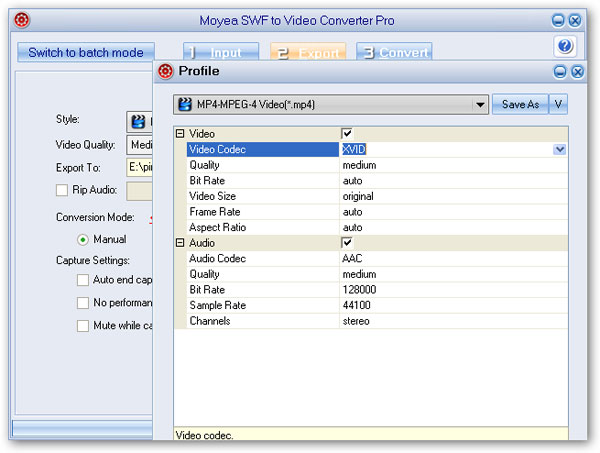Minimize the Profile dialog
This screenshot has height=453, width=600.
[560, 72]
